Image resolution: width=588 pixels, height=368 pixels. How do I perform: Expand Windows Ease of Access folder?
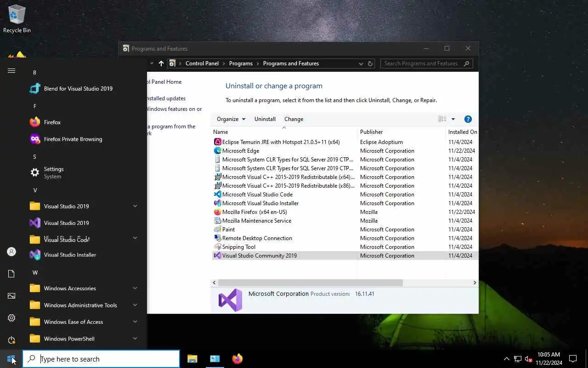135,322
